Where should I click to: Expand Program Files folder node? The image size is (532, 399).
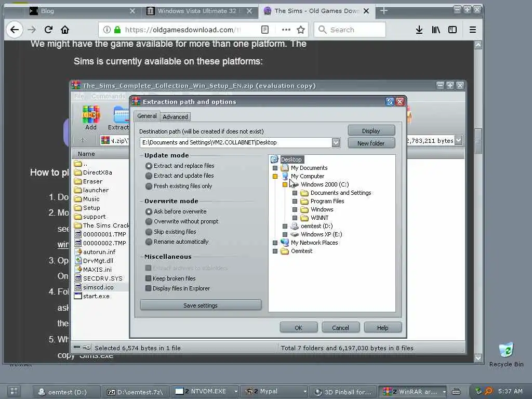point(295,201)
